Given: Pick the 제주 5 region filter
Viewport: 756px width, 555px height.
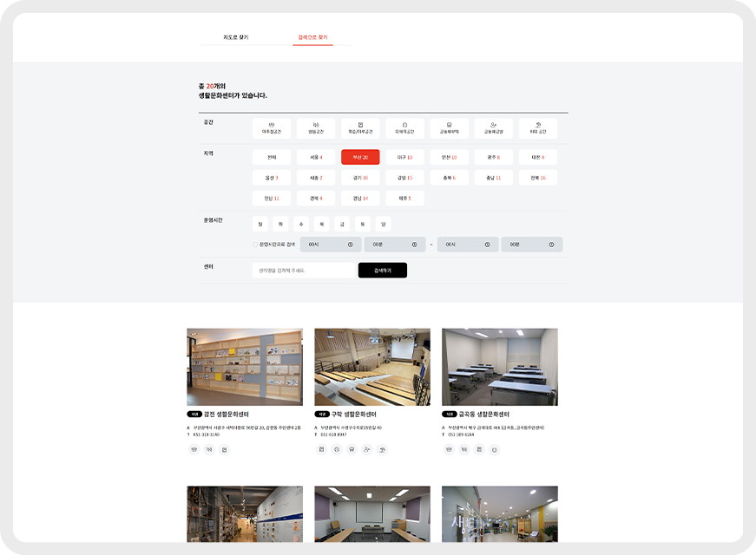Looking at the screenshot, I should pos(404,198).
